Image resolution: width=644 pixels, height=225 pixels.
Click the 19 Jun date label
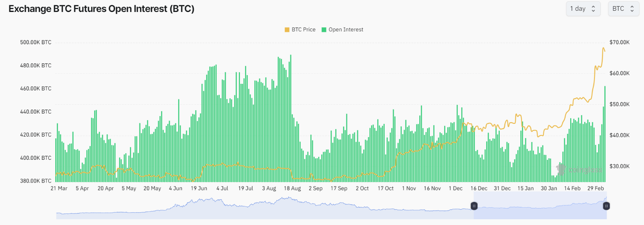(x=199, y=189)
